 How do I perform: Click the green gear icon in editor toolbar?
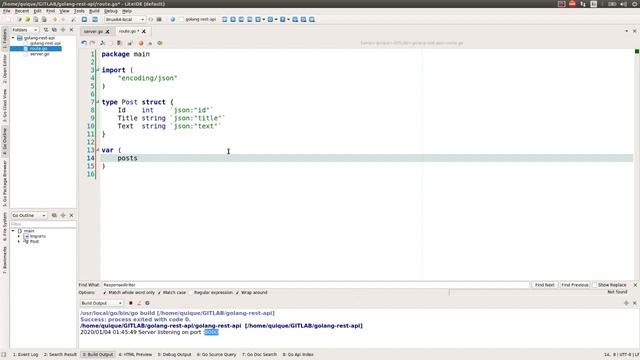click(x=160, y=43)
